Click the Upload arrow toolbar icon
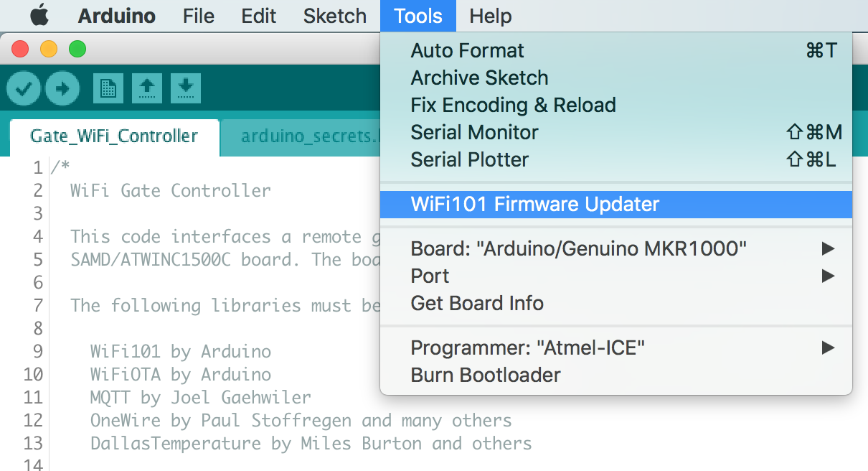This screenshot has height=471, width=868. click(62, 88)
